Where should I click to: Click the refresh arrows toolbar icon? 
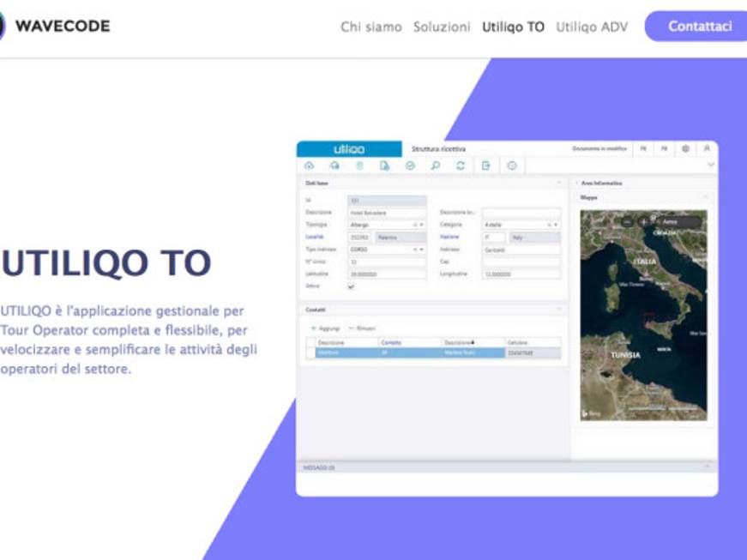[x=461, y=166]
